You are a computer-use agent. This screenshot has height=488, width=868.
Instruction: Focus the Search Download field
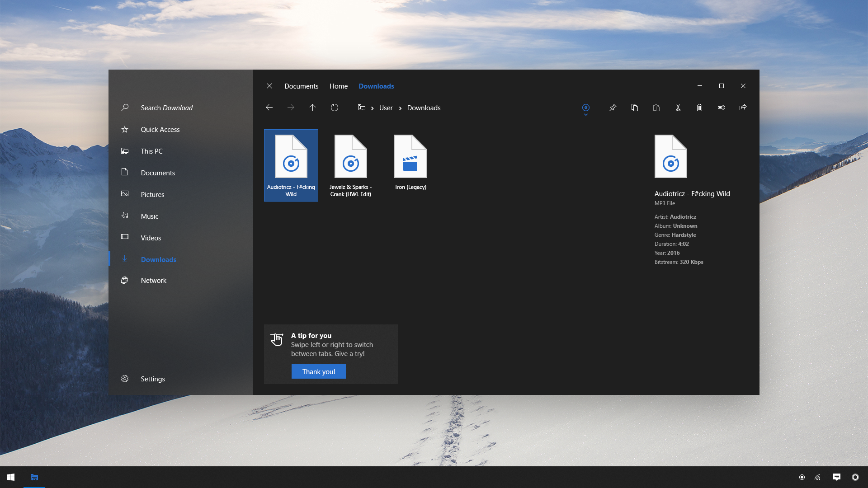[181, 108]
